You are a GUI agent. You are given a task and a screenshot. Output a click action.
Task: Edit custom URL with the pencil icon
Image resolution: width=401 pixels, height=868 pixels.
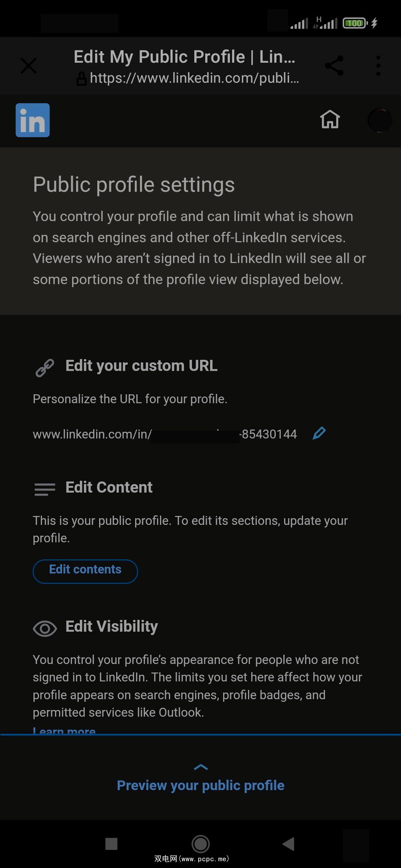coord(319,433)
